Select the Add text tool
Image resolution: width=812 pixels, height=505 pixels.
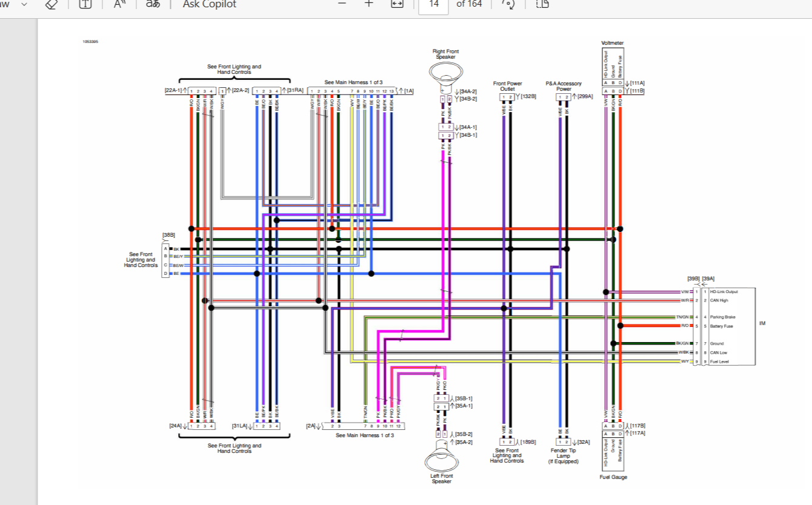(x=85, y=4)
